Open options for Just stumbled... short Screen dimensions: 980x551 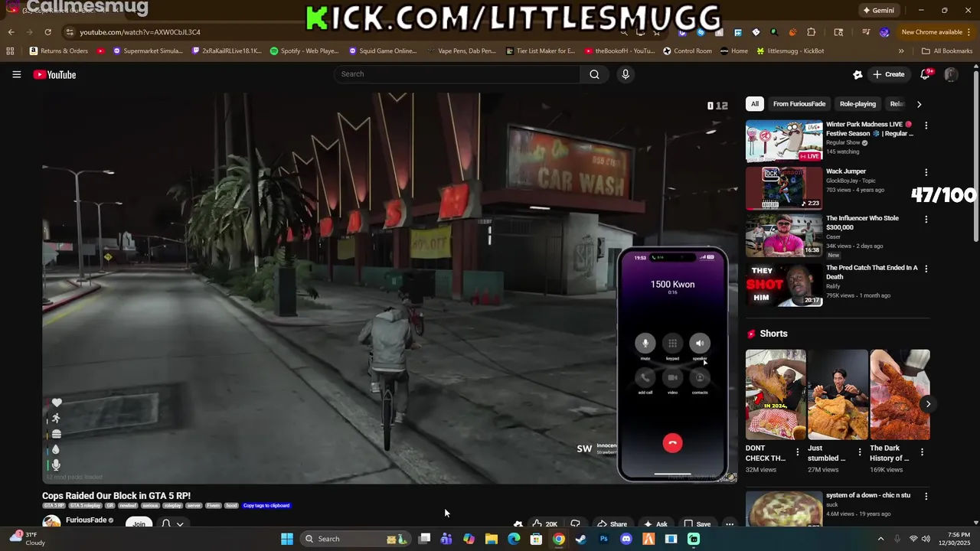click(860, 452)
